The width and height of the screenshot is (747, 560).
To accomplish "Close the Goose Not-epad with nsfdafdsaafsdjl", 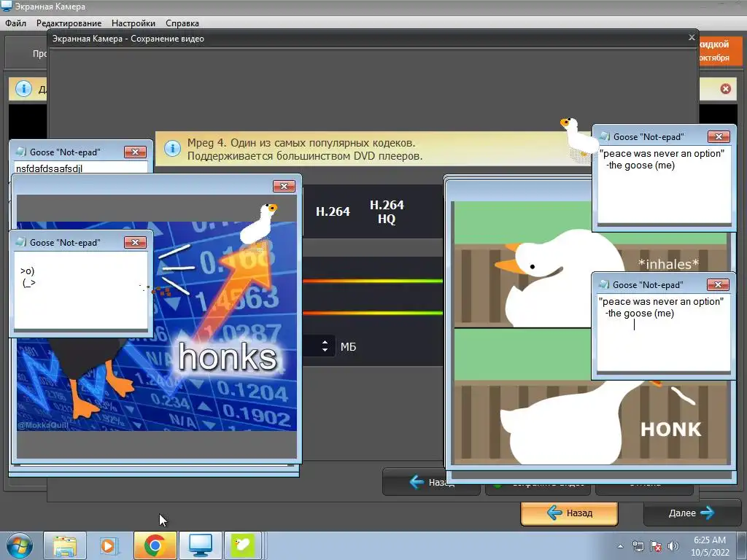I will (135, 152).
